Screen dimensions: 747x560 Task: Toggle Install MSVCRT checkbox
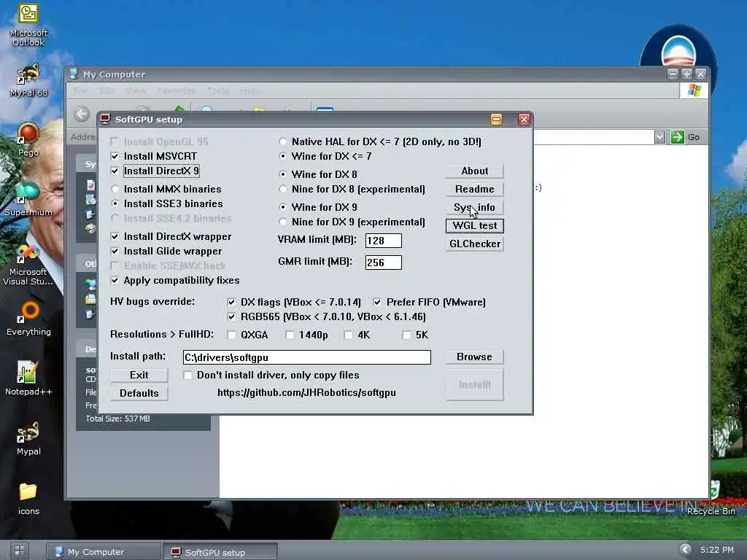pyautogui.click(x=115, y=156)
